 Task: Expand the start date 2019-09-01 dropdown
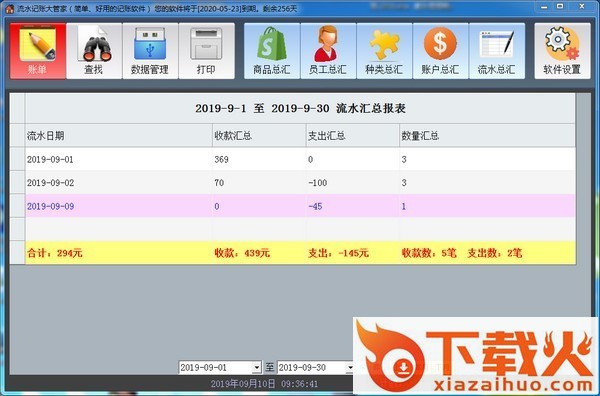[x=257, y=368]
